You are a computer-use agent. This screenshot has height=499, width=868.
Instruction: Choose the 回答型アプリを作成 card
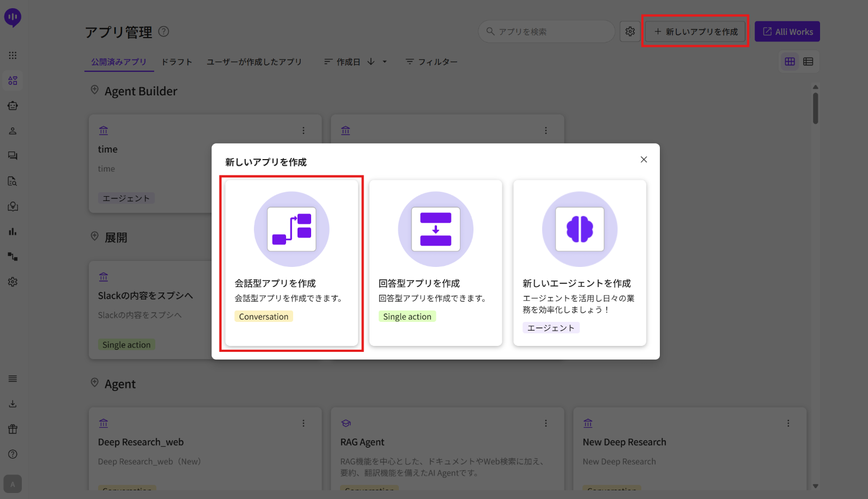pos(435,263)
